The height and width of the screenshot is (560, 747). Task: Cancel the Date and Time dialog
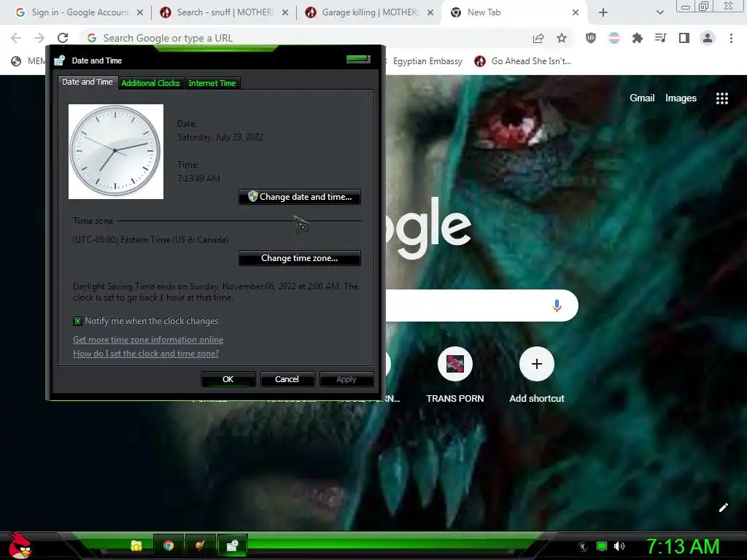pyautogui.click(x=287, y=379)
